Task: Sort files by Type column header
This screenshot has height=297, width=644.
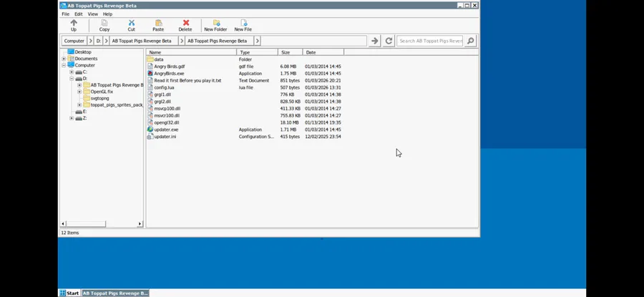Action: (x=257, y=52)
